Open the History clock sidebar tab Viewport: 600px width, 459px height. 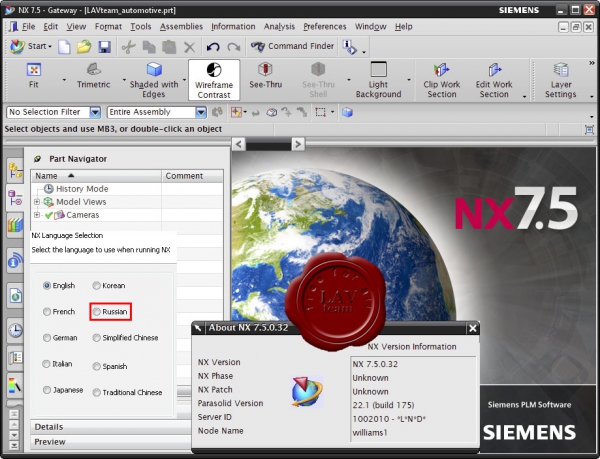click(15, 330)
